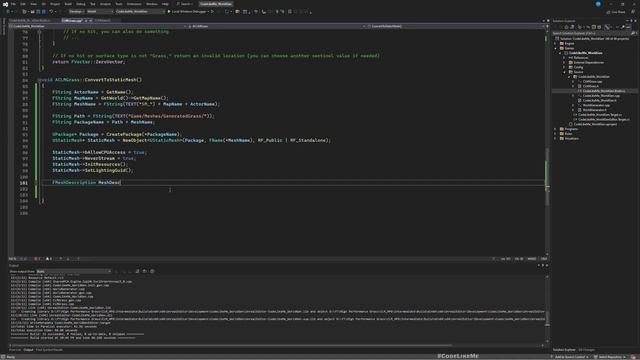640x360 pixels.
Task: Click the Undo icon in main toolbar
Action: click(x=51, y=12)
